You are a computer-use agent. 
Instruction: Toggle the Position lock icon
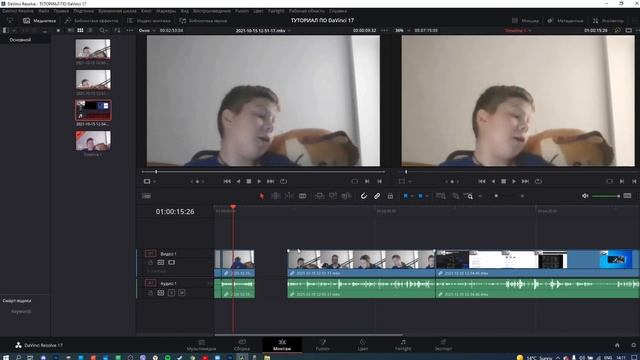coord(390,196)
